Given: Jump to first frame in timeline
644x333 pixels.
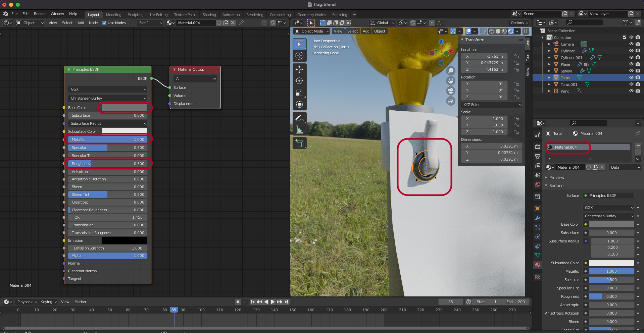Looking at the screenshot, I should coord(253,302).
